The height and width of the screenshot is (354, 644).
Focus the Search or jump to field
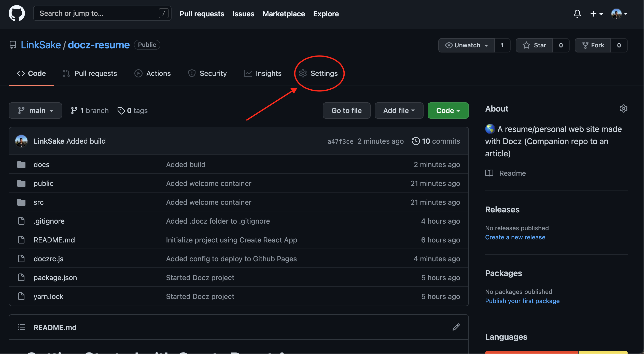click(102, 13)
